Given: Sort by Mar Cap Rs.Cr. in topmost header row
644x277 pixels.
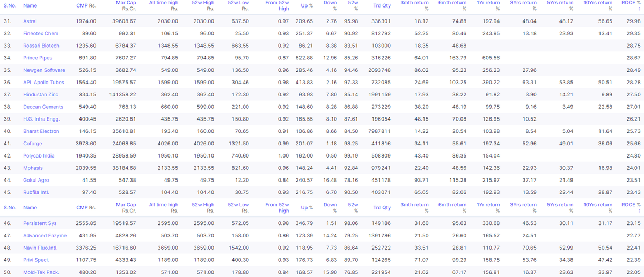Looking at the screenshot, I should [x=126, y=6].
